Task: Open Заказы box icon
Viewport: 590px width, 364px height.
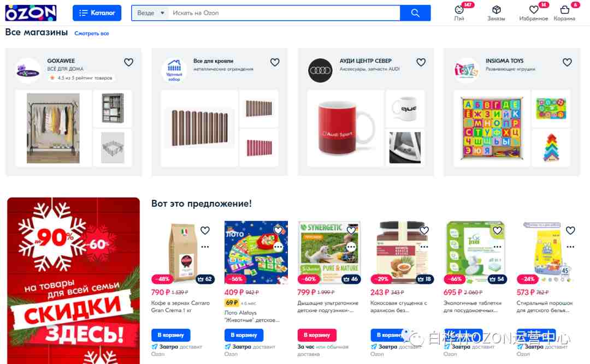Action: pos(496,10)
